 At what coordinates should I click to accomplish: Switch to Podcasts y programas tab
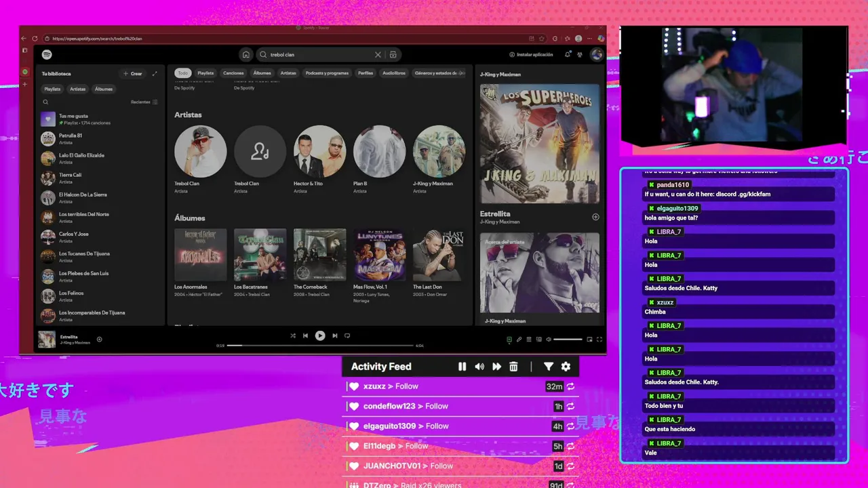point(327,73)
